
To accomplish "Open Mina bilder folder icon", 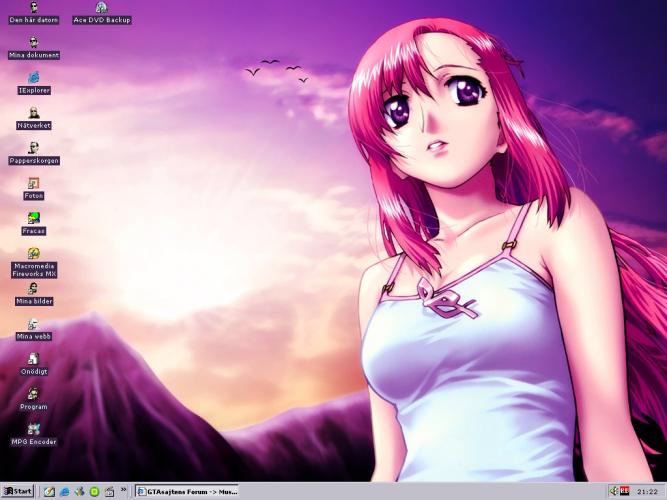I will (33, 289).
